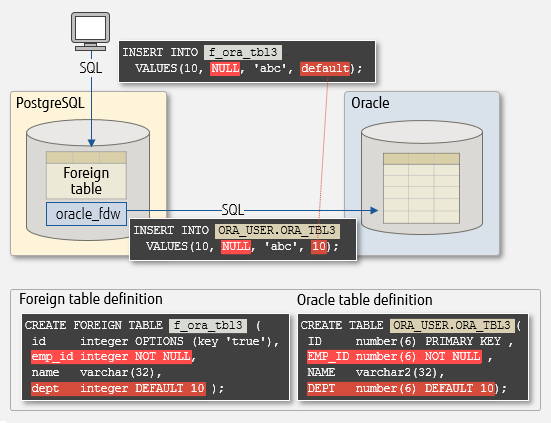Click the 'abc' value in the top INSERT

pyautogui.click(x=270, y=68)
